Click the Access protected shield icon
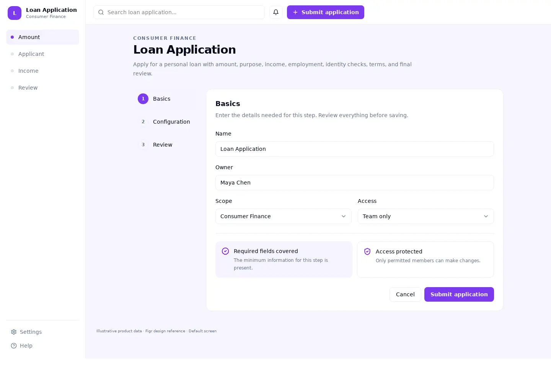551x392 pixels. click(367, 252)
